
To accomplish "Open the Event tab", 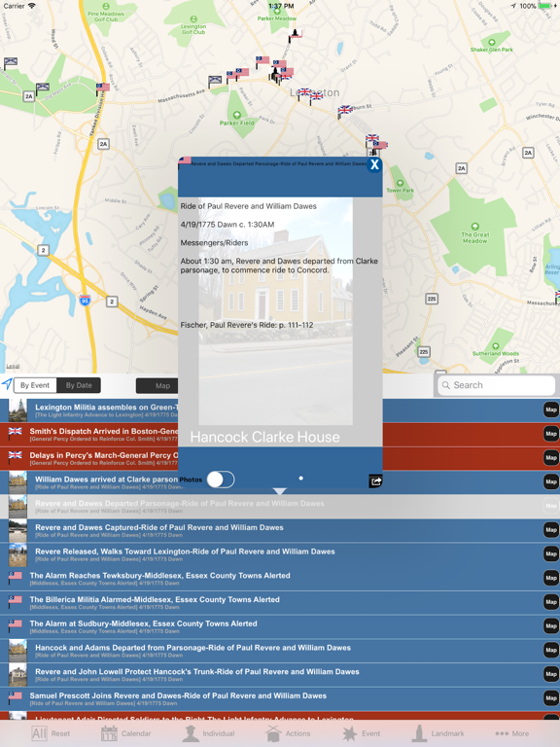I will click(361, 733).
